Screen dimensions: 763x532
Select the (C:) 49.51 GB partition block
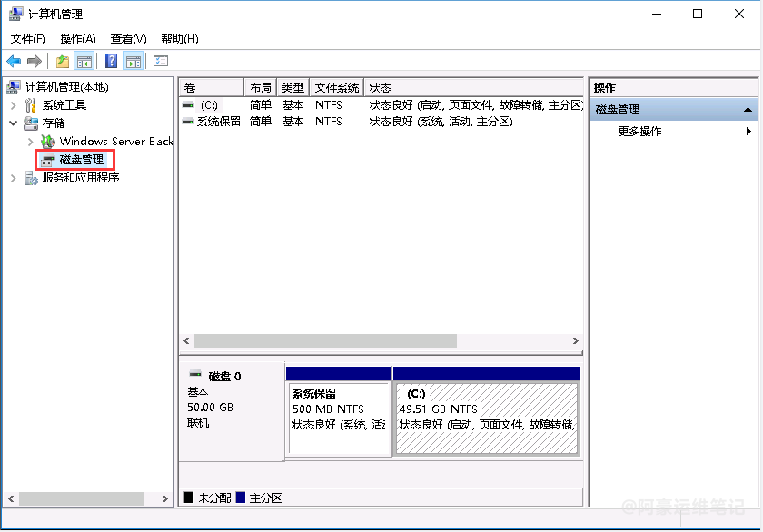point(486,418)
